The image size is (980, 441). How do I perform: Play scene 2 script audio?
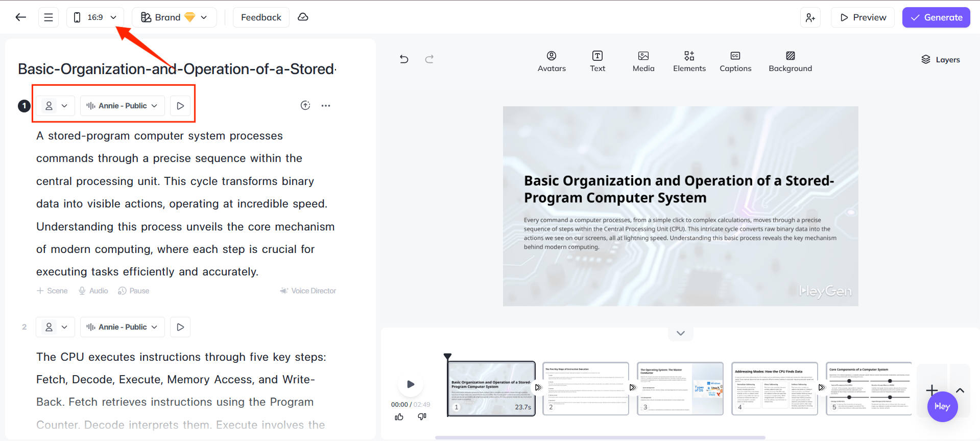tap(180, 327)
